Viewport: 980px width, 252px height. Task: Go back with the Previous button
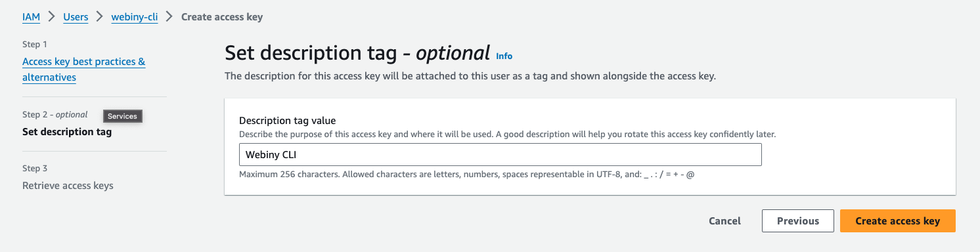pos(798,221)
